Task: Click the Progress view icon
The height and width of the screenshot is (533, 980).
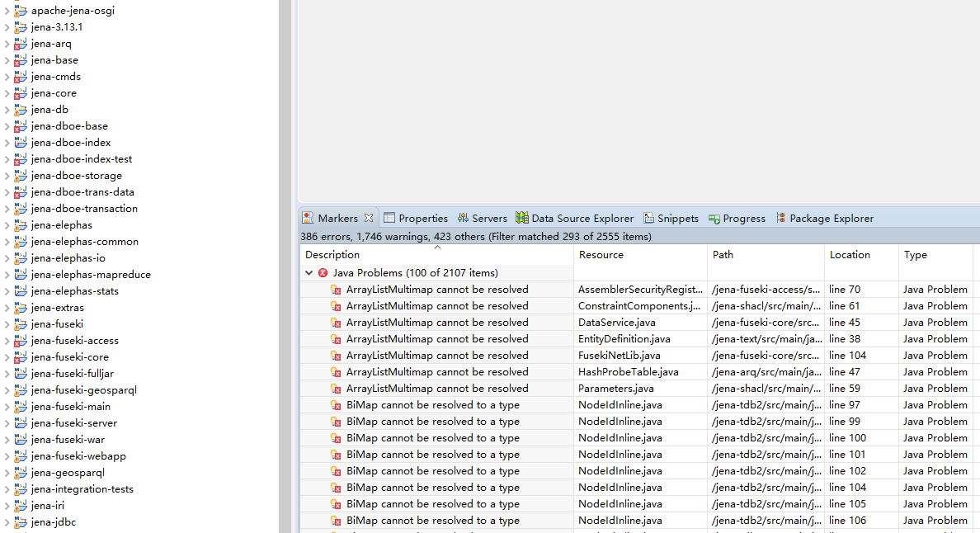Action: coord(714,219)
